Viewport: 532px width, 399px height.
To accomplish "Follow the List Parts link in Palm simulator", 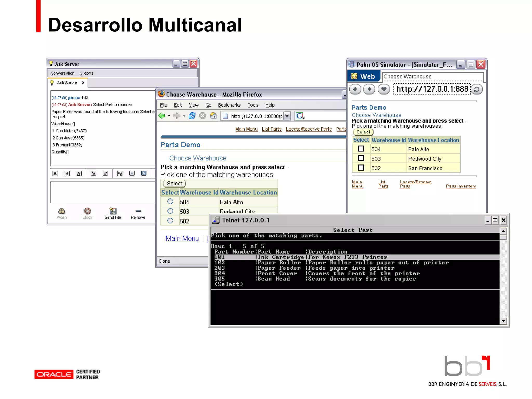I will (x=383, y=184).
